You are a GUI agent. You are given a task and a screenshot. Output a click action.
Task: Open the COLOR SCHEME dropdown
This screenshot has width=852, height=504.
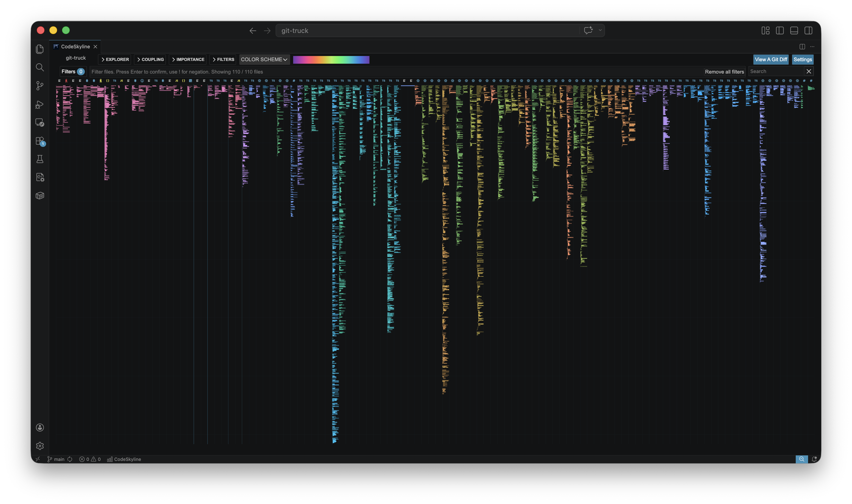point(264,60)
